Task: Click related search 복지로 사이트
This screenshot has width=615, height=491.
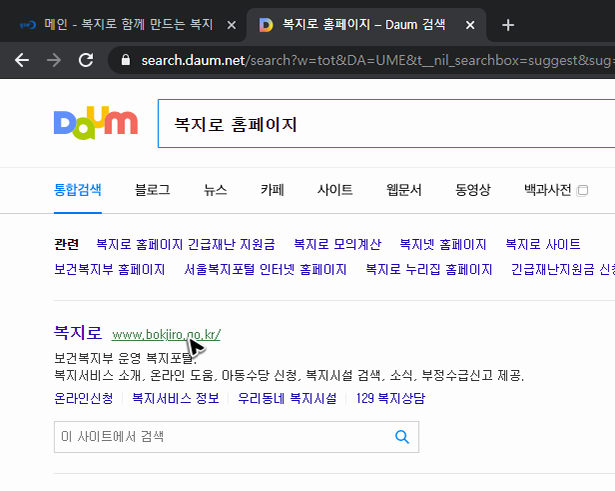Action: [x=543, y=244]
